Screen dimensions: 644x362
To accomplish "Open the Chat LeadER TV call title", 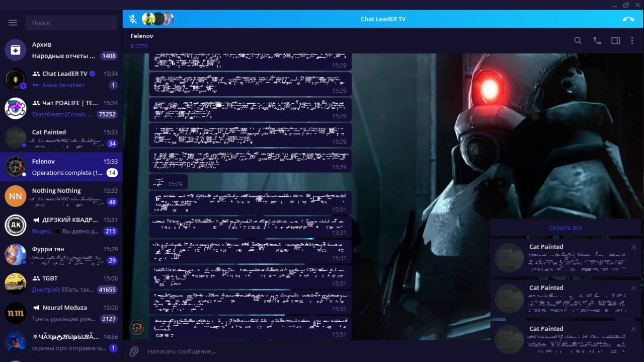I will coord(383,19).
